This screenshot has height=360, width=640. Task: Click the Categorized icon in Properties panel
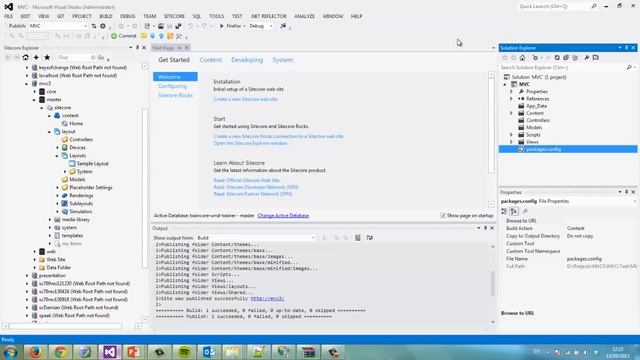point(504,211)
